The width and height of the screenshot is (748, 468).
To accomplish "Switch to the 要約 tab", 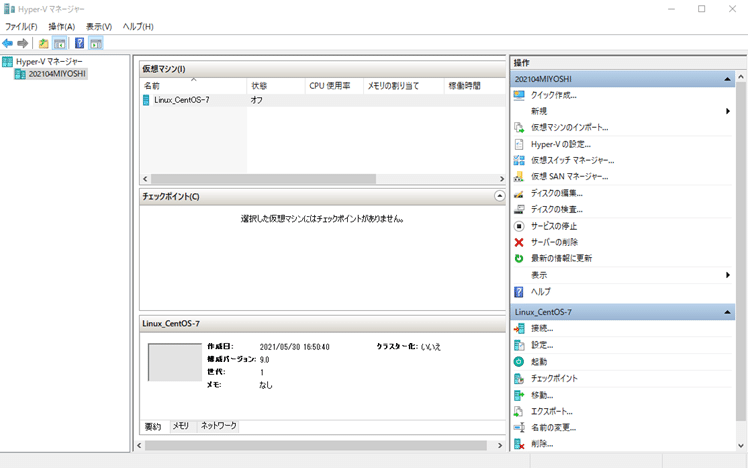I will click(153, 426).
